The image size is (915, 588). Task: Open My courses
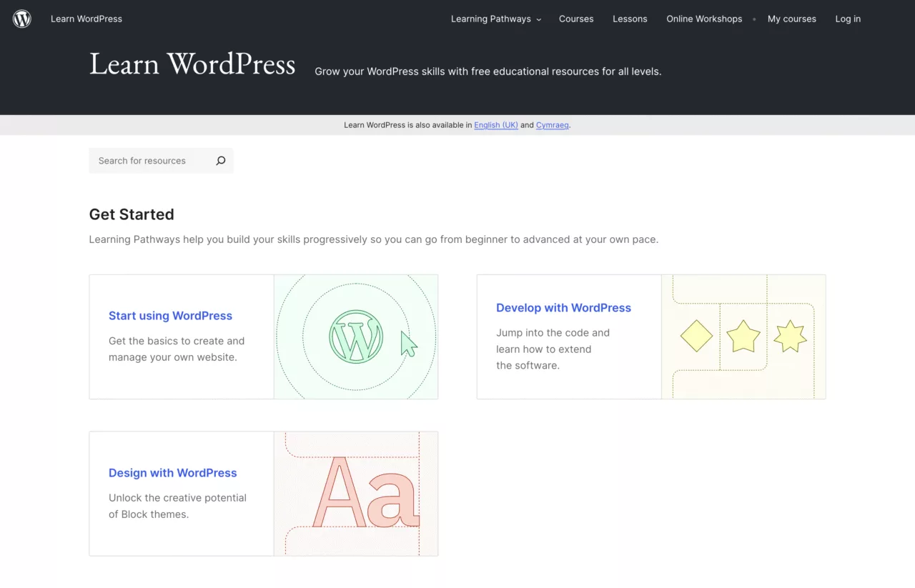[x=791, y=19]
